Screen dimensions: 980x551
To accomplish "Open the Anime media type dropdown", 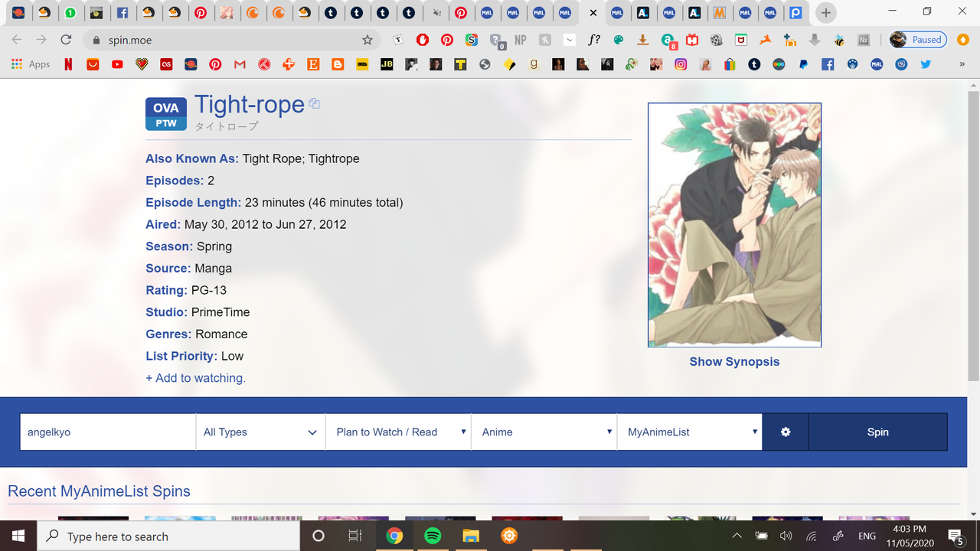I will tap(544, 432).
